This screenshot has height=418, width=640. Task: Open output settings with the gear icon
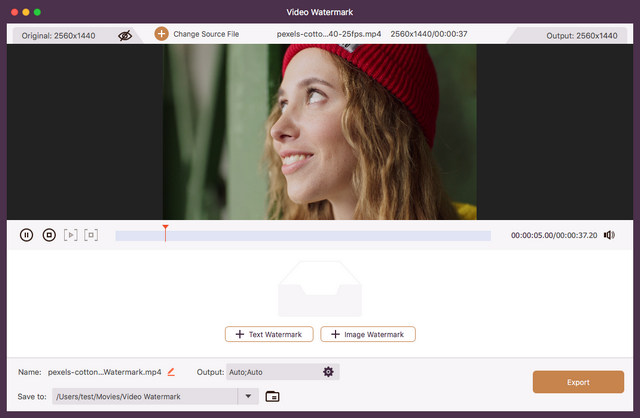(328, 372)
